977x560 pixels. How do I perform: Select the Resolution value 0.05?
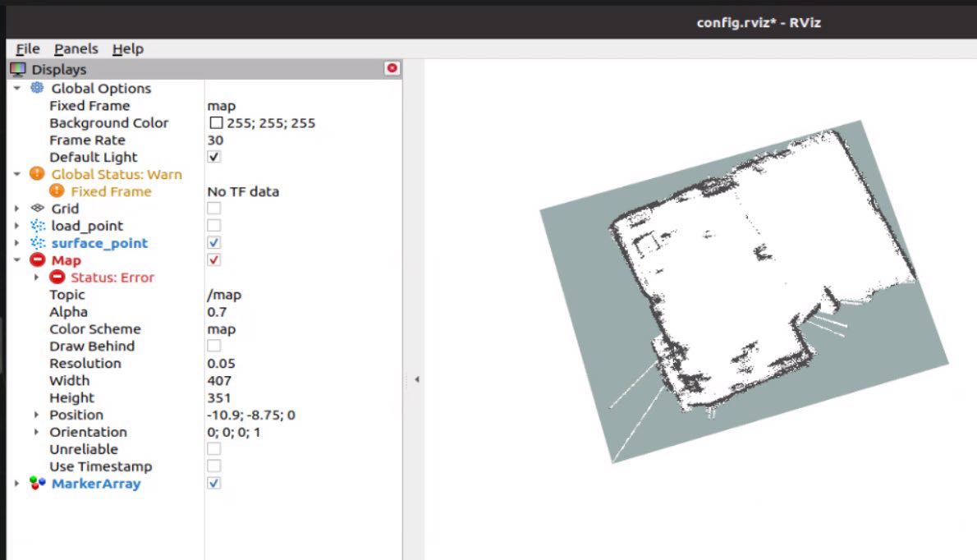pyautogui.click(x=221, y=363)
